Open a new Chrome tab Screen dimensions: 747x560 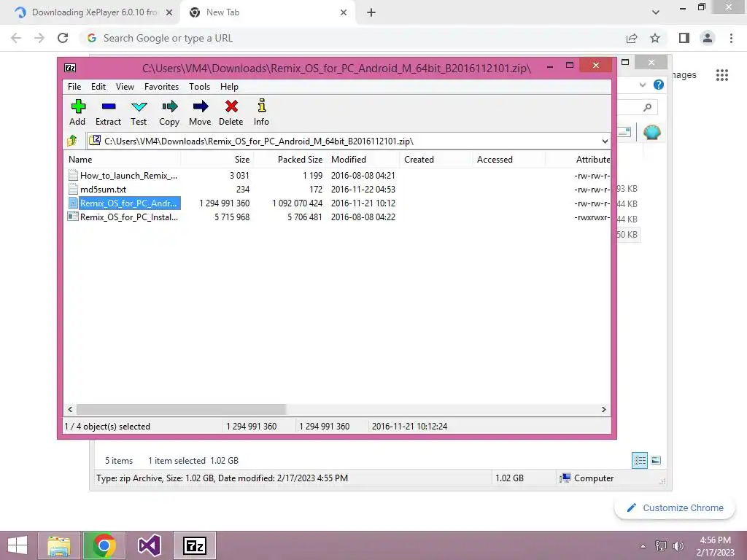click(x=371, y=12)
